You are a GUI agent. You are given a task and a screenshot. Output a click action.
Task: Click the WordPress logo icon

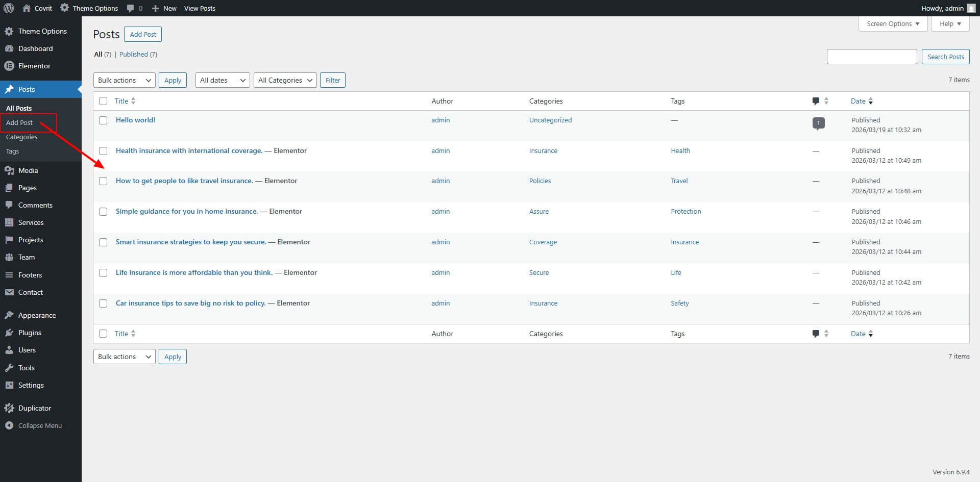9,8
